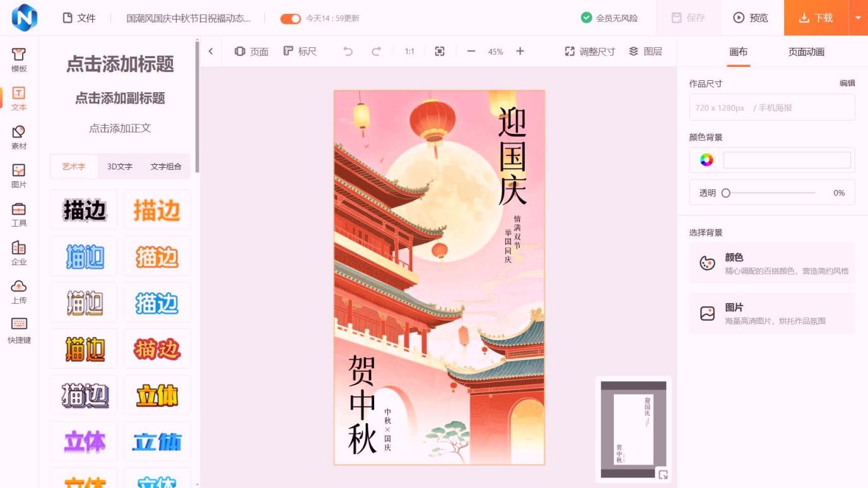The width and height of the screenshot is (868, 488).
Task: Click the 预览 preview button
Action: tap(751, 18)
